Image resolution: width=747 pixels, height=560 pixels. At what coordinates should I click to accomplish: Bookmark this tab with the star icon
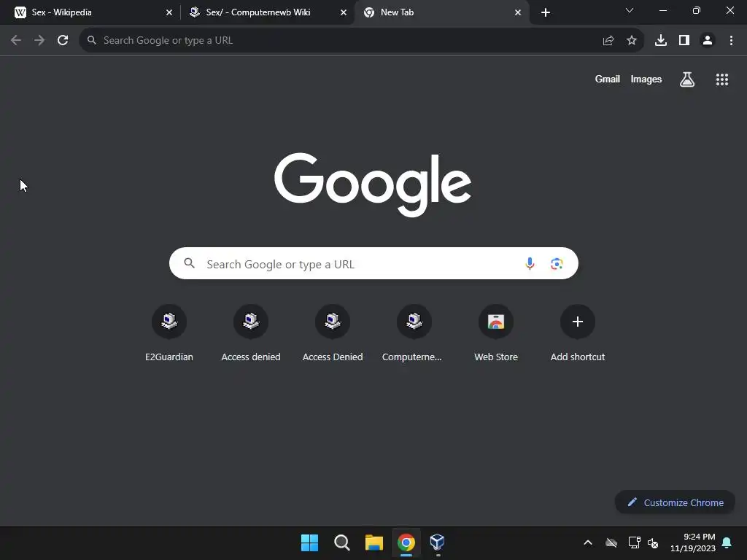coord(632,41)
